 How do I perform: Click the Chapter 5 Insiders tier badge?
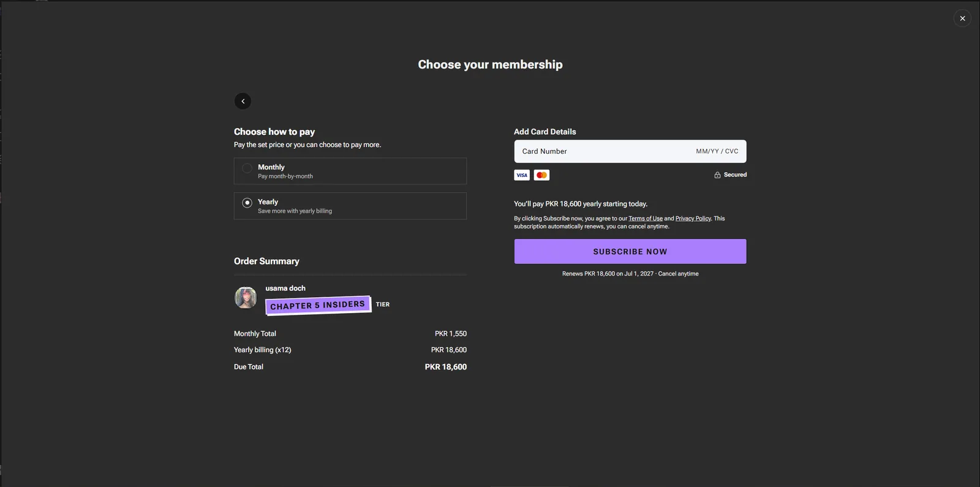[318, 305]
